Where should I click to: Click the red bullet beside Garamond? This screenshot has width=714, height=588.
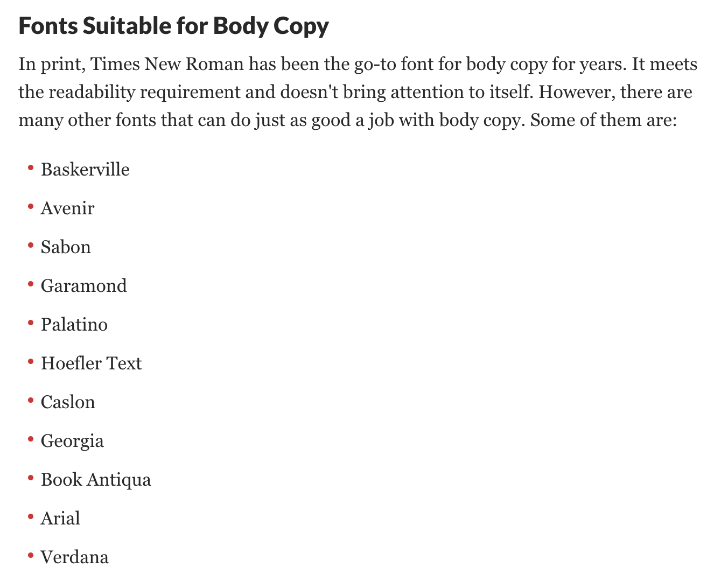[31, 284]
